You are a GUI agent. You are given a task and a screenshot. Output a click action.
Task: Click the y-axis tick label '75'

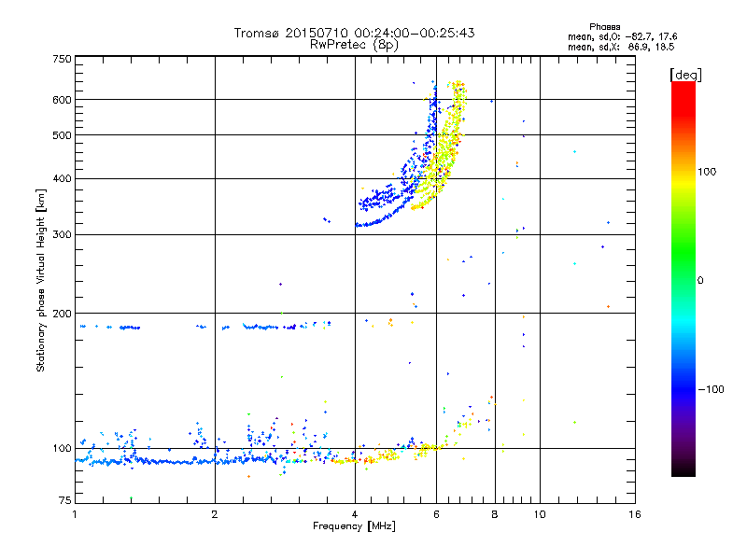tap(65, 500)
